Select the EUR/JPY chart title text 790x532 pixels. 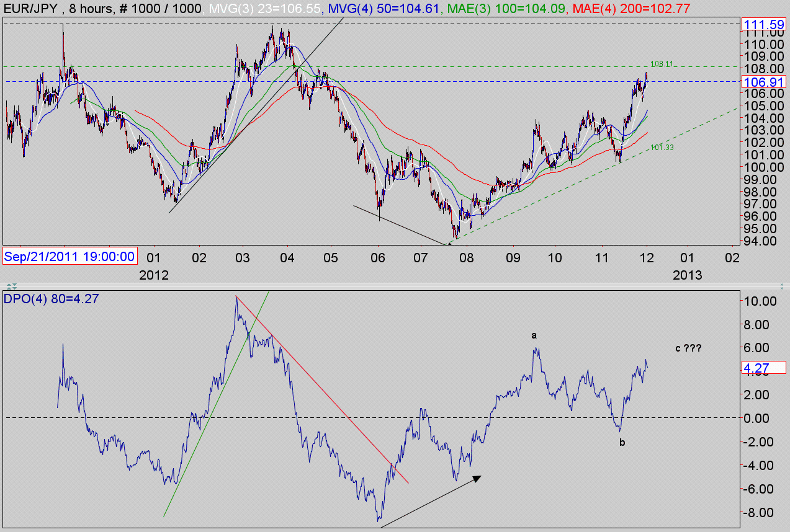[x=32, y=9]
